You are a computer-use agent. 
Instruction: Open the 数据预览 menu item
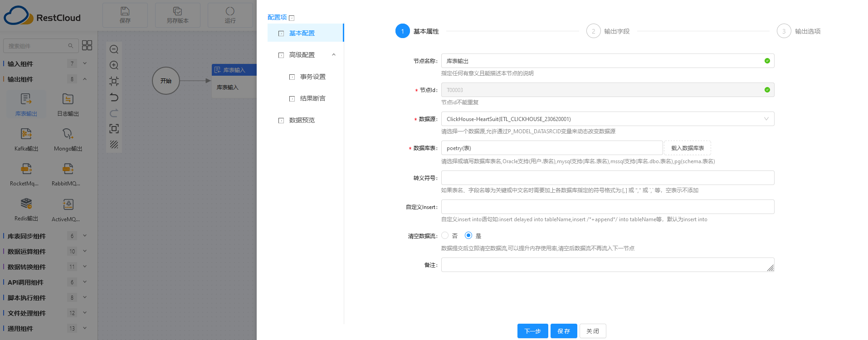(x=305, y=120)
